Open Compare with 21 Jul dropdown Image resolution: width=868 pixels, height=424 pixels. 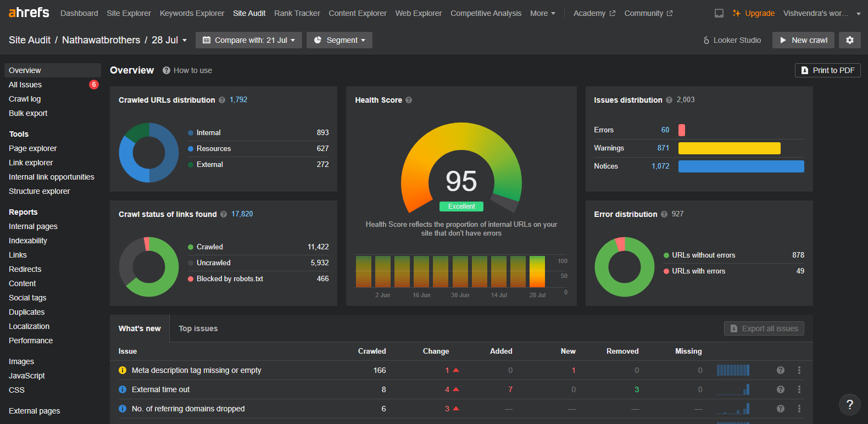[249, 40]
